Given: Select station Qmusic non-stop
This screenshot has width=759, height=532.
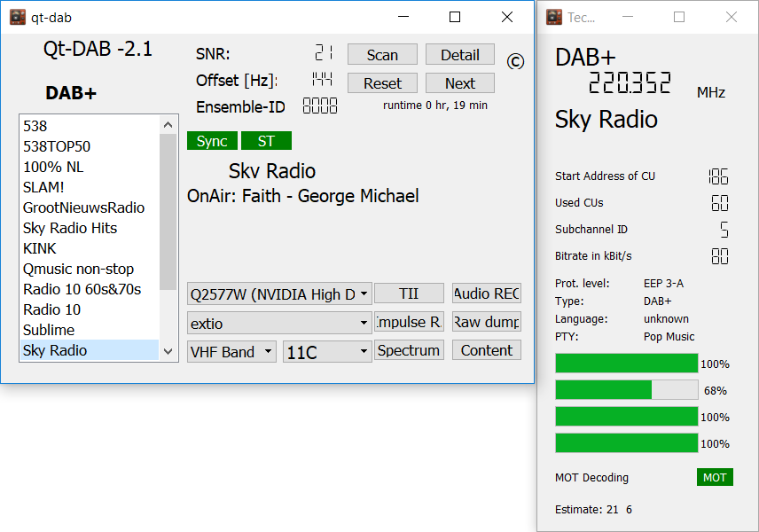Looking at the screenshot, I should coord(90,269).
